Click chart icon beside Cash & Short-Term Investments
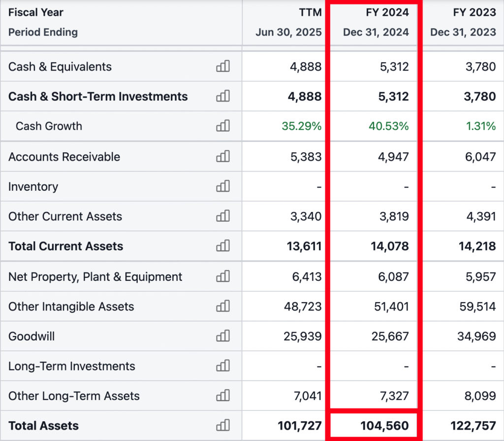Viewport: 504px width, 441px height. 223,97
